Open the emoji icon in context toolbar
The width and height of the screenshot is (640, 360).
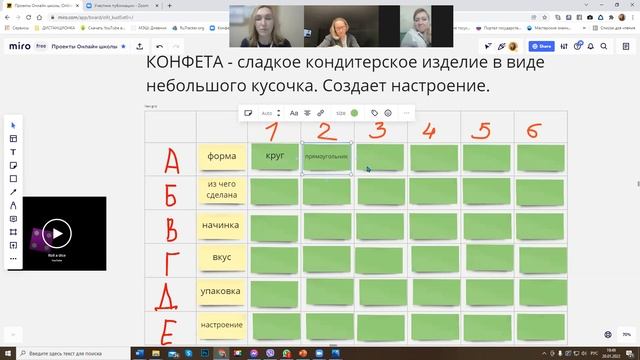click(x=388, y=113)
